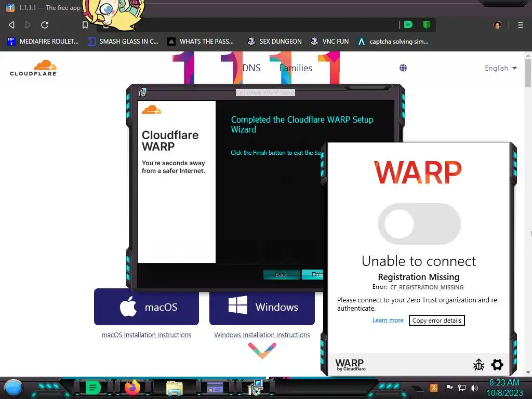Click the colorful down chevron on the page
The height and width of the screenshot is (399, 532).
[262, 350]
